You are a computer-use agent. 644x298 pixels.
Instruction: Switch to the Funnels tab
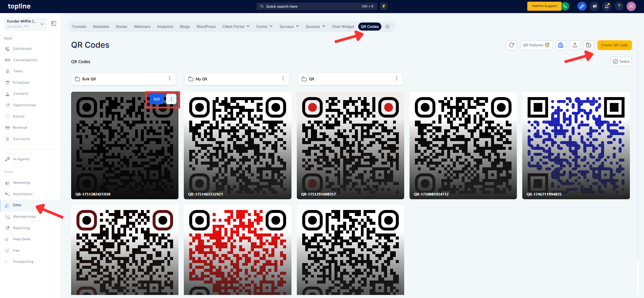click(79, 27)
